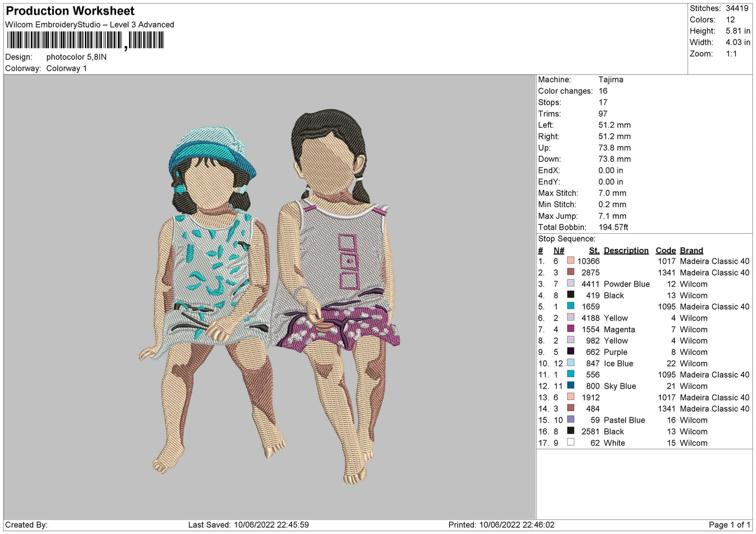
Task: Click the 'Description' column header
Action: coord(626,251)
